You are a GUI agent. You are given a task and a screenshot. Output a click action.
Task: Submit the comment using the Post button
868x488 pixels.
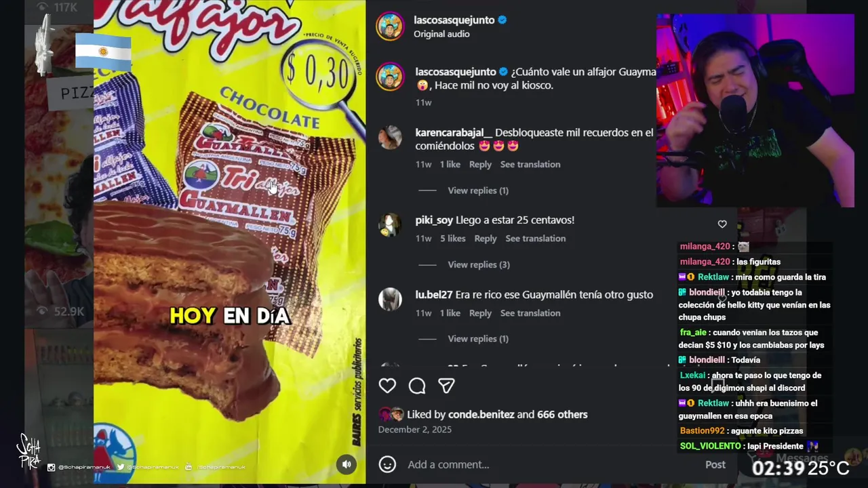point(715,464)
